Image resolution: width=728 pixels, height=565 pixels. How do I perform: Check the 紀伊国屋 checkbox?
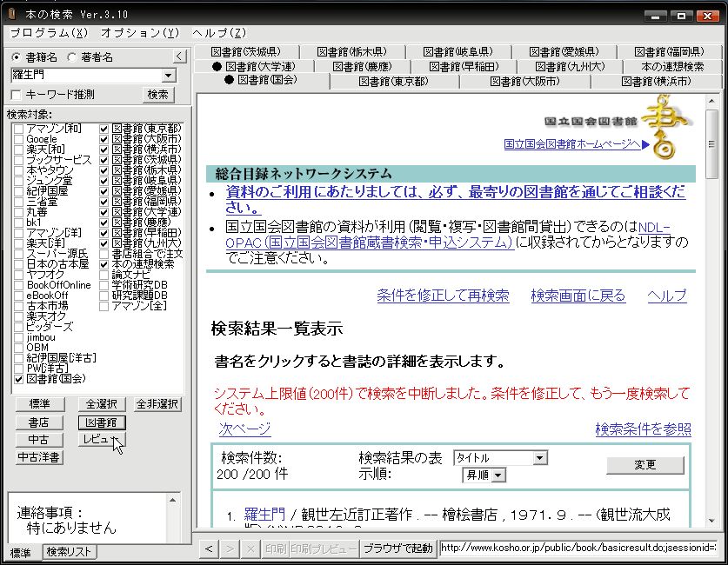(x=18, y=191)
